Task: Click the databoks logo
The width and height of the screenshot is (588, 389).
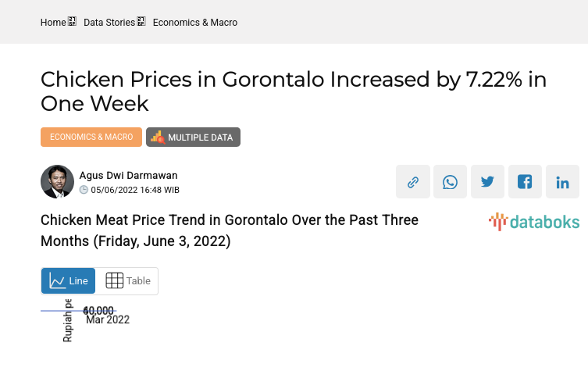Action: pos(534,222)
